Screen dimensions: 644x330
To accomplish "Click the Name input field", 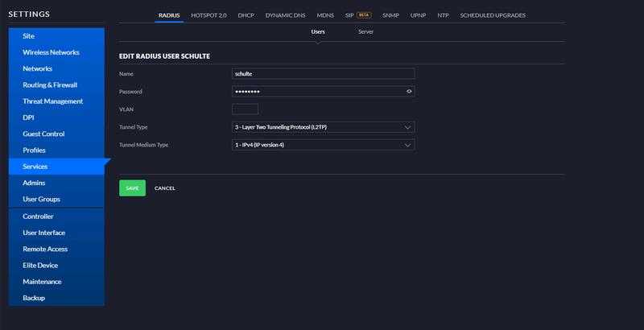I will pos(324,74).
